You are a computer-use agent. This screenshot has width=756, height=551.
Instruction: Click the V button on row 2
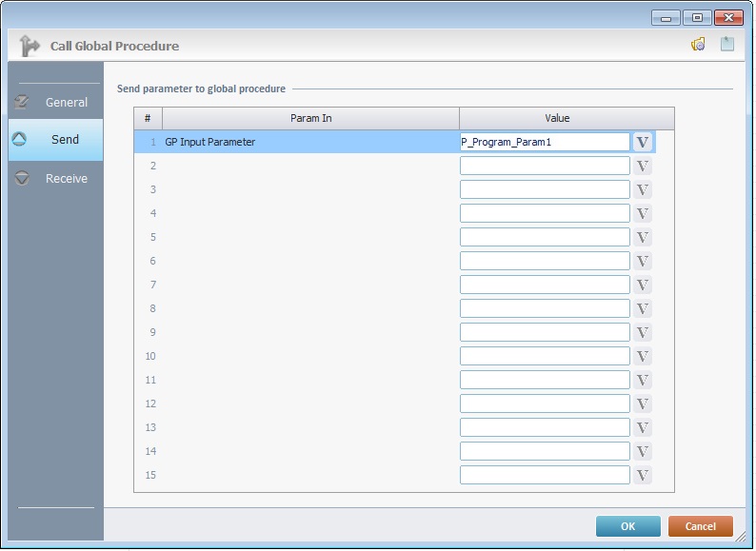pos(643,166)
